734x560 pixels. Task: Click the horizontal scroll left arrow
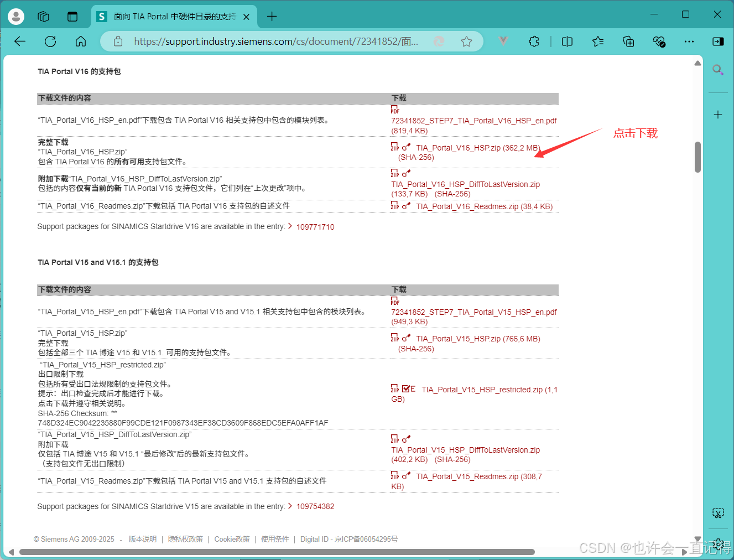pos(11,552)
